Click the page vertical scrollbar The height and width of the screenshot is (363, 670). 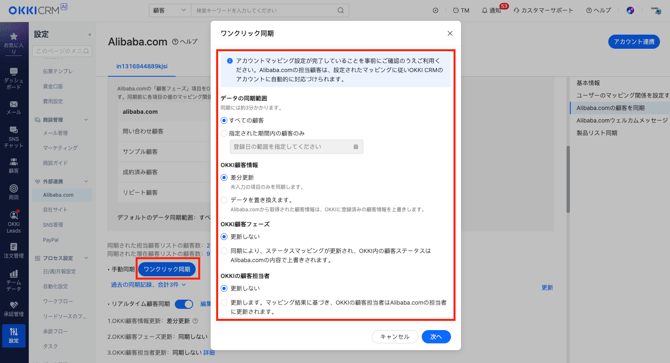pyautogui.click(x=568, y=179)
